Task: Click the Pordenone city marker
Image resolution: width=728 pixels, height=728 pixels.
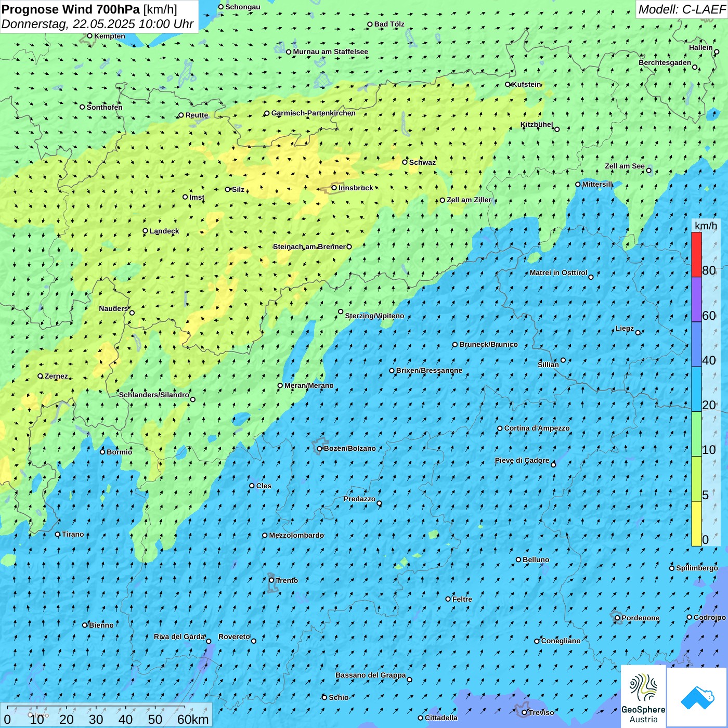Action: [x=617, y=618]
